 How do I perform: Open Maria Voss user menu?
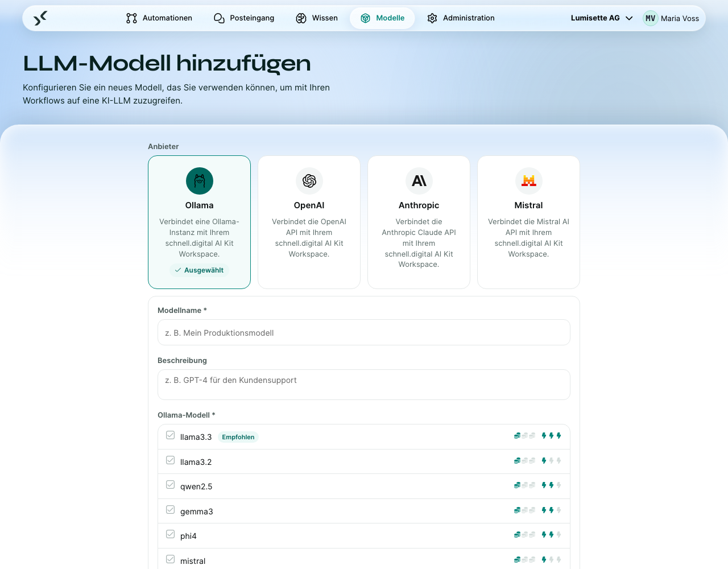pyautogui.click(x=672, y=18)
